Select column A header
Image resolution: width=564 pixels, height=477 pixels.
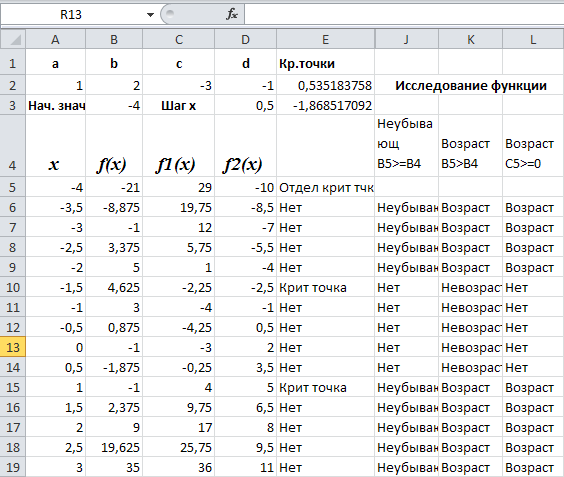pos(55,39)
